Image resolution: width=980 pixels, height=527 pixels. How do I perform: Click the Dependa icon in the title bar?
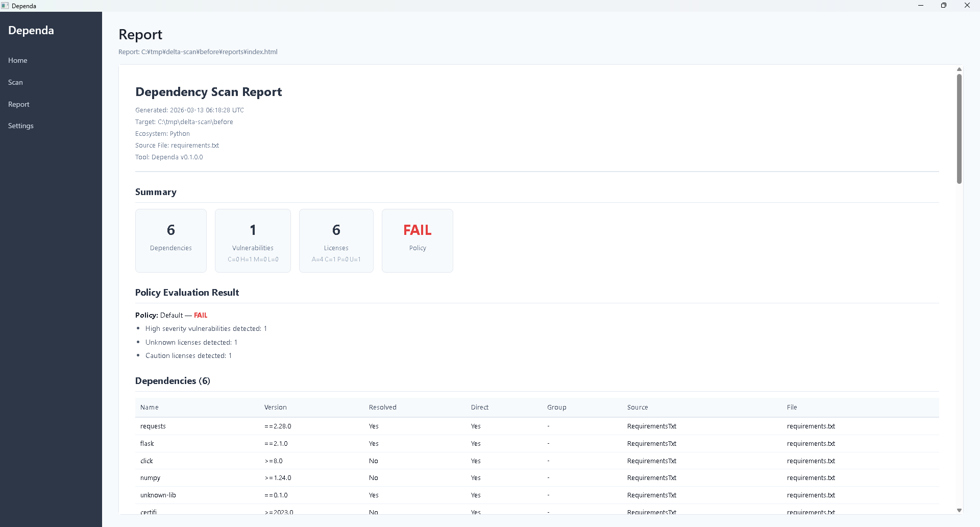6,6
